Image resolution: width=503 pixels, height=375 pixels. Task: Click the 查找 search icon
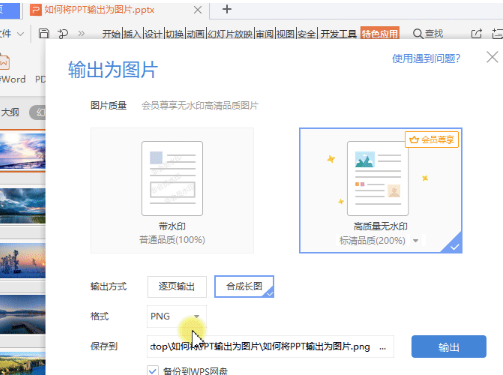click(417, 34)
